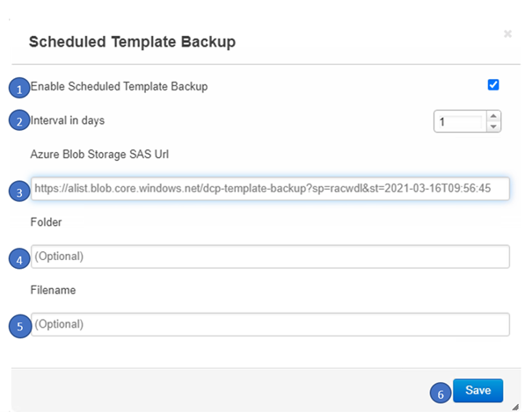Click the 'Azure Blob Storage SAS Url' label
The image size is (532, 412).
[99, 155]
